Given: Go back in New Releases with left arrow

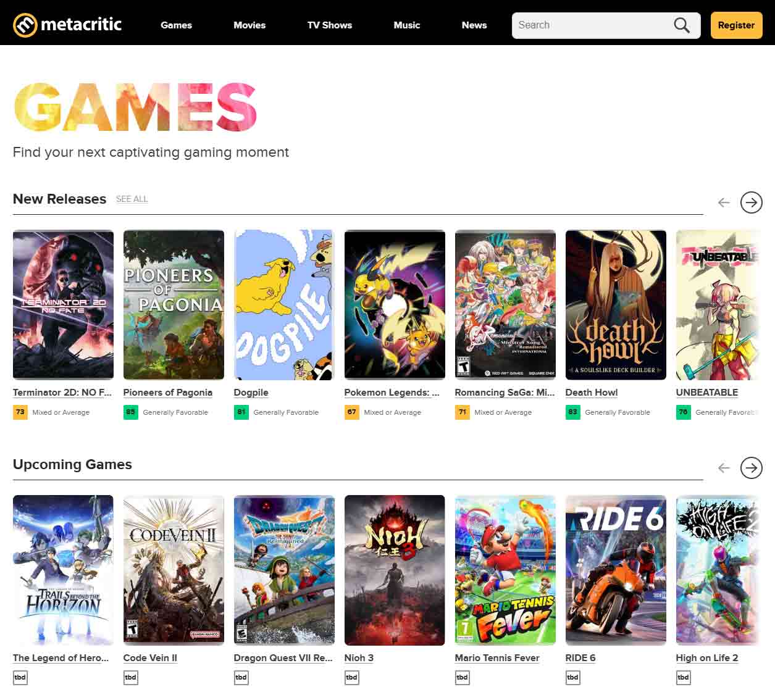Looking at the screenshot, I should [724, 202].
